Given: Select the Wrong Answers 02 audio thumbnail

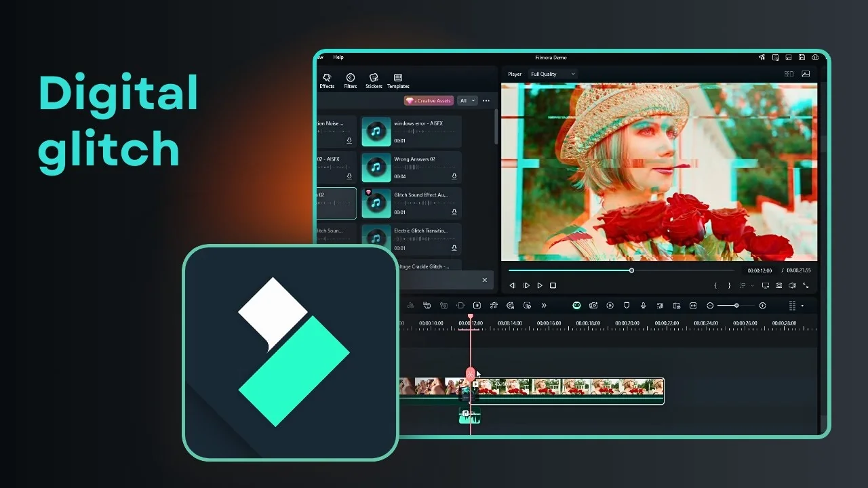Looking at the screenshot, I should 376,167.
